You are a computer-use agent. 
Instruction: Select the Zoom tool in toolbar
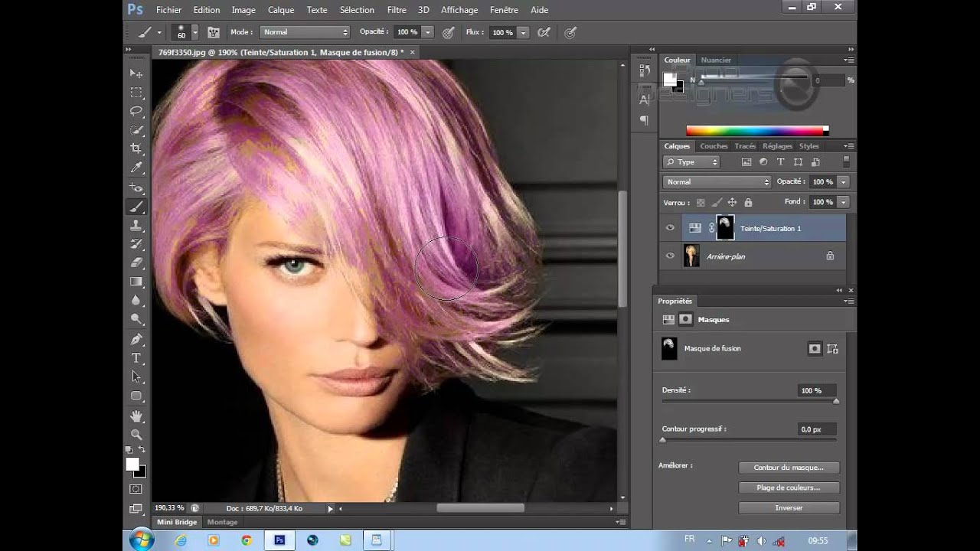(136, 434)
